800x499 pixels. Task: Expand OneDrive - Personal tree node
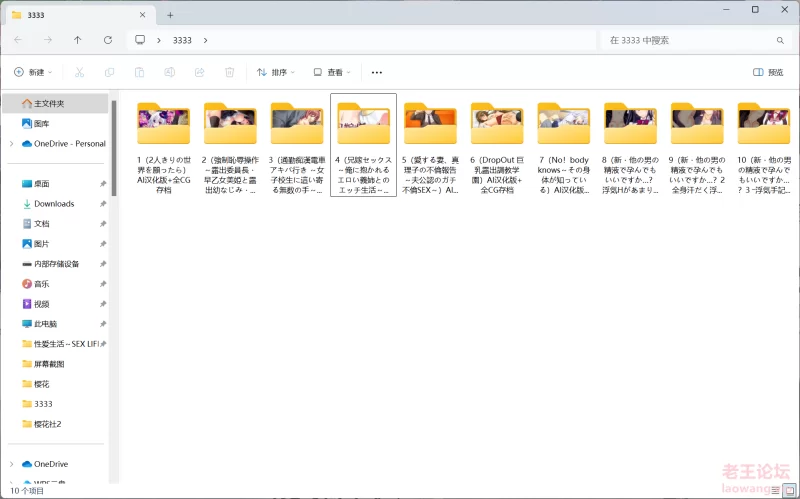click(11, 144)
